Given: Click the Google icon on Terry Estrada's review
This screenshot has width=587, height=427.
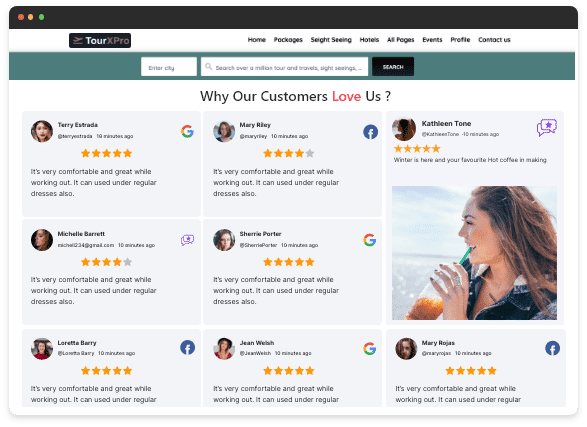Looking at the screenshot, I should pos(187,131).
